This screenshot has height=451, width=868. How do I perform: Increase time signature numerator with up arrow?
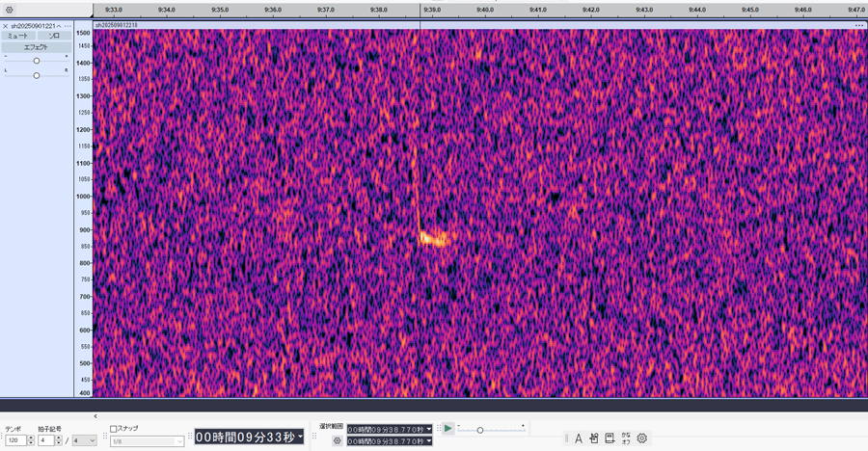pyautogui.click(x=59, y=438)
